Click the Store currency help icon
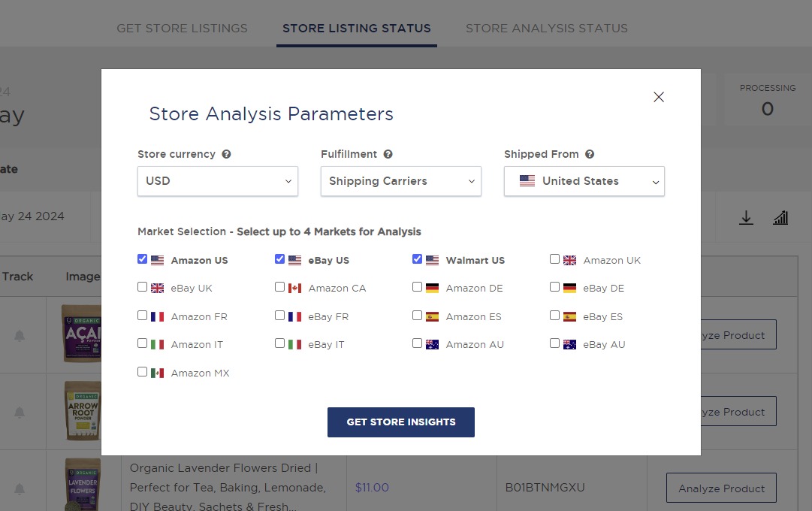The image size is (812, 511). tap(226, 153)
